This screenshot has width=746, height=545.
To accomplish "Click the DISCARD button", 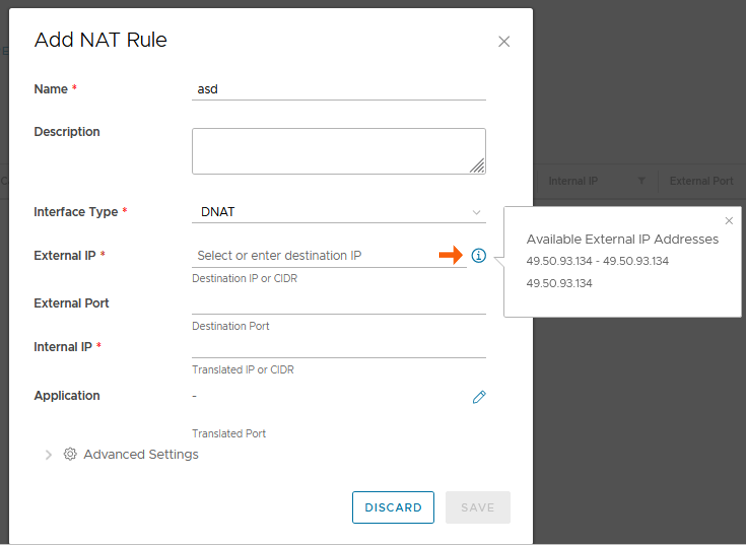I will point(393,507).
